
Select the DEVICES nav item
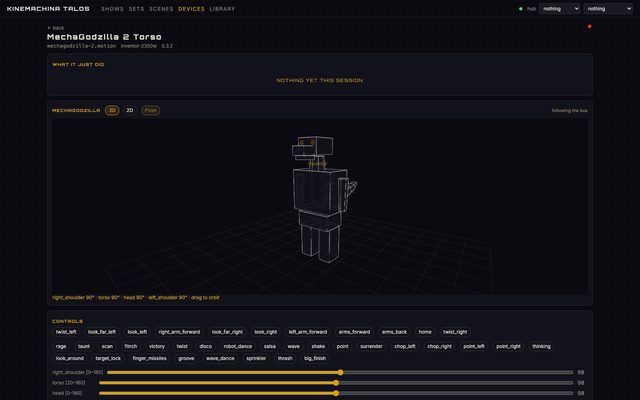191,9
